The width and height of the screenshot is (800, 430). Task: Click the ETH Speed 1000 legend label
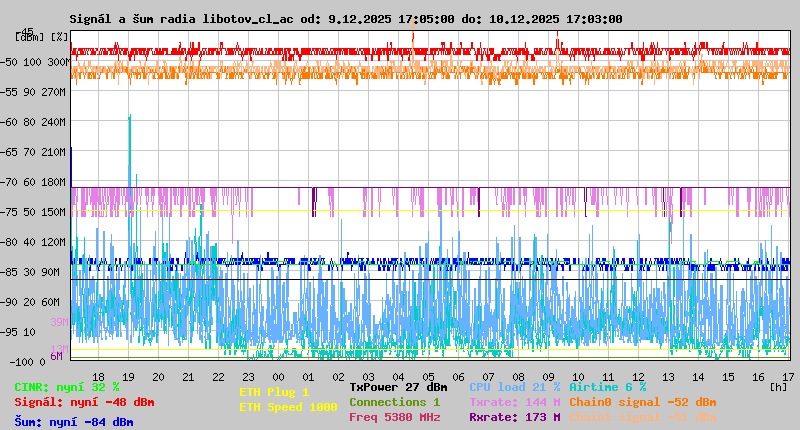click(288, 407)
